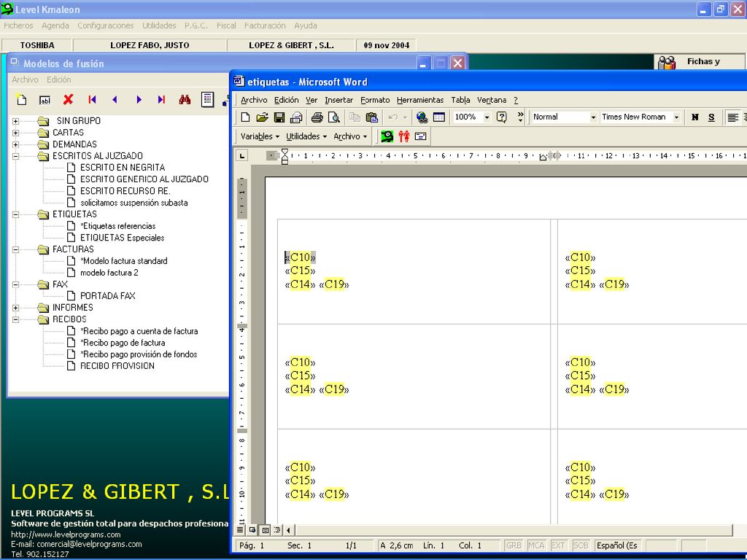Open a file with Word's Open folder icon
This screenshot has width=747, height=560.
coord(262,117)
